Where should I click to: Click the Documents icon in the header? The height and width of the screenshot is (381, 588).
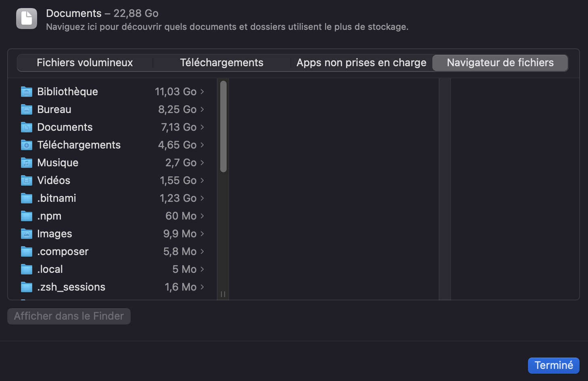click(x=26, y=18)
